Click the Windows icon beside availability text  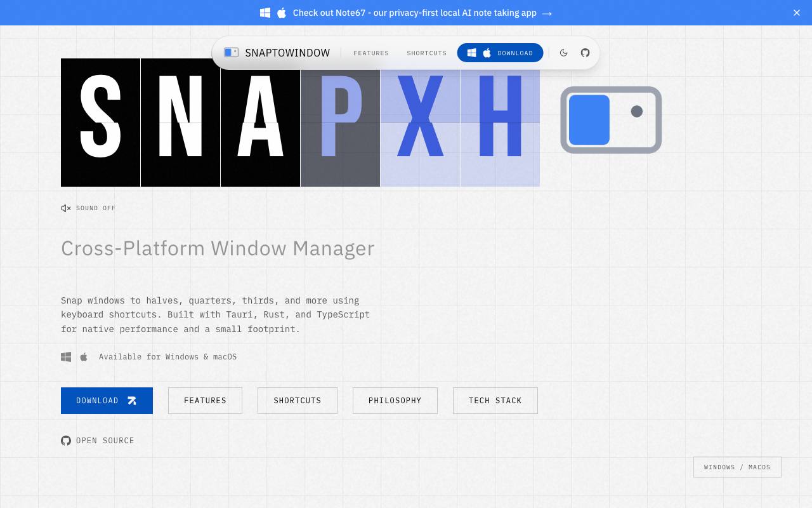click(66, 357)
